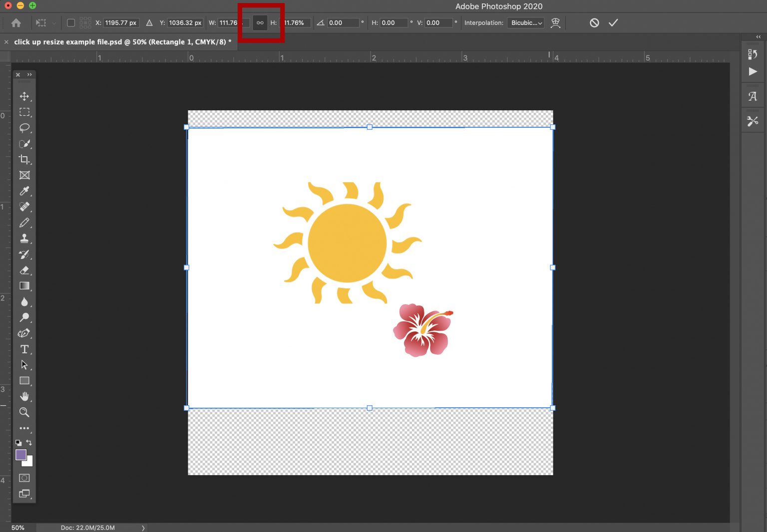Click the purple foreground color swatch
The image size is (767, 532).
tap(21, 455)
